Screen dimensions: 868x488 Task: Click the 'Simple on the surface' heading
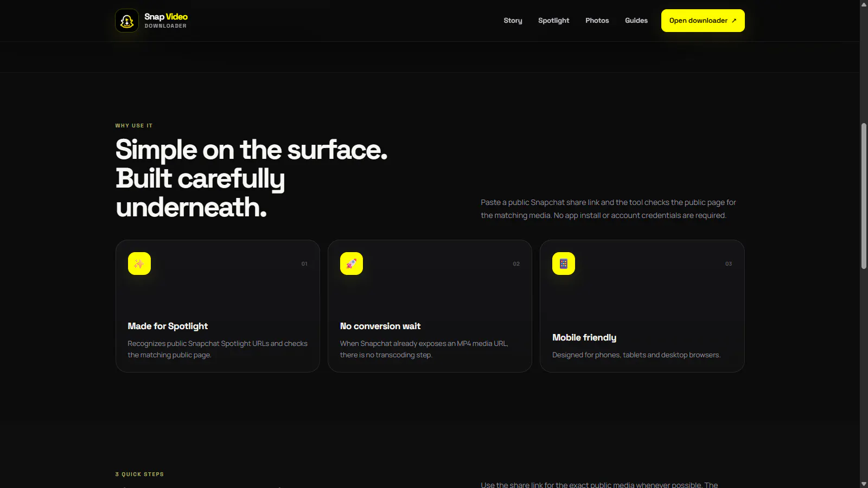point(252,178)
